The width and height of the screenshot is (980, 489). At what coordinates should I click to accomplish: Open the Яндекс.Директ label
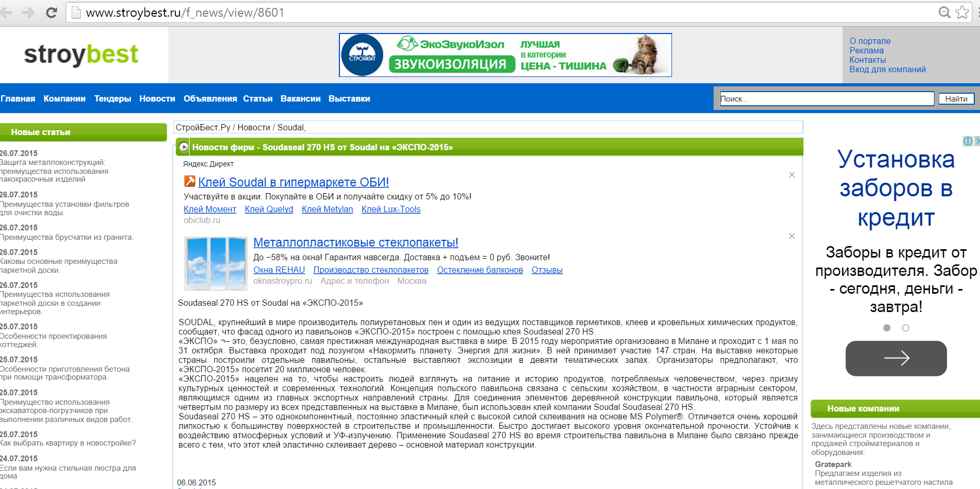tap(208, 164)
